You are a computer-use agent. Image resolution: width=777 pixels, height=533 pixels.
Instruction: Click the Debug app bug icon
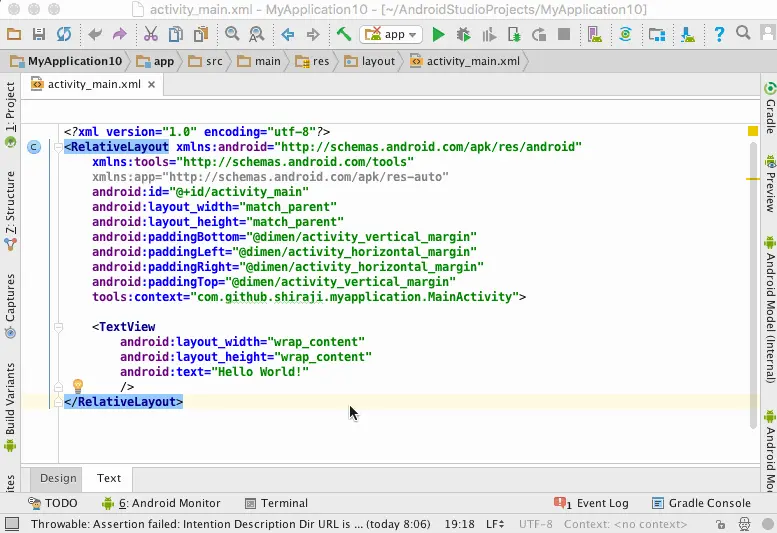click(463, 34)
